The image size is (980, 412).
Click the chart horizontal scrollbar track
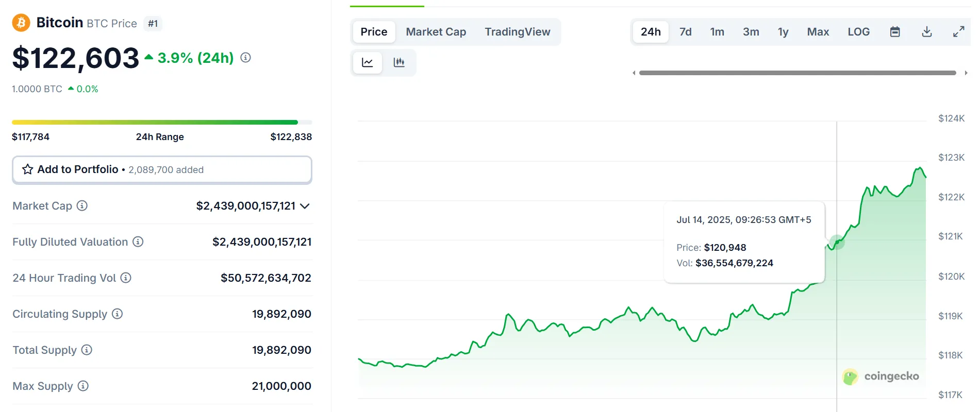point(798,73)
